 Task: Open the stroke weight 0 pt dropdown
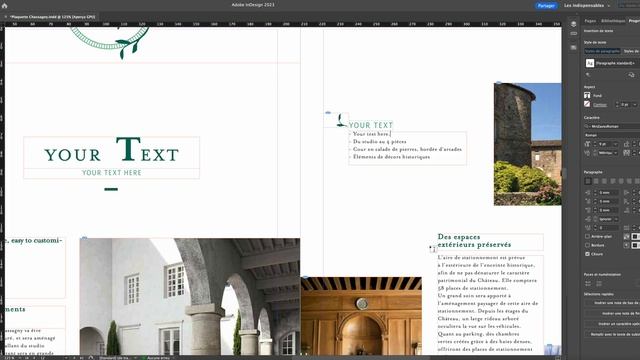(635, 104)
